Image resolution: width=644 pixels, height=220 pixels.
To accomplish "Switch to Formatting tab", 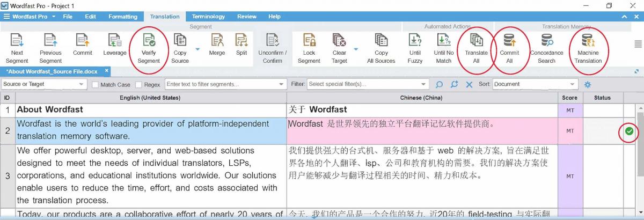I will point(123,17).
